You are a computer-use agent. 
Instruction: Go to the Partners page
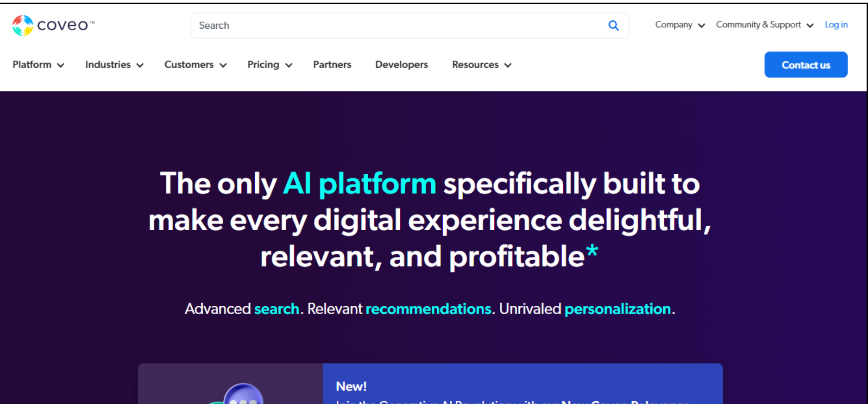pyautogui.click(x=332, y=65)
